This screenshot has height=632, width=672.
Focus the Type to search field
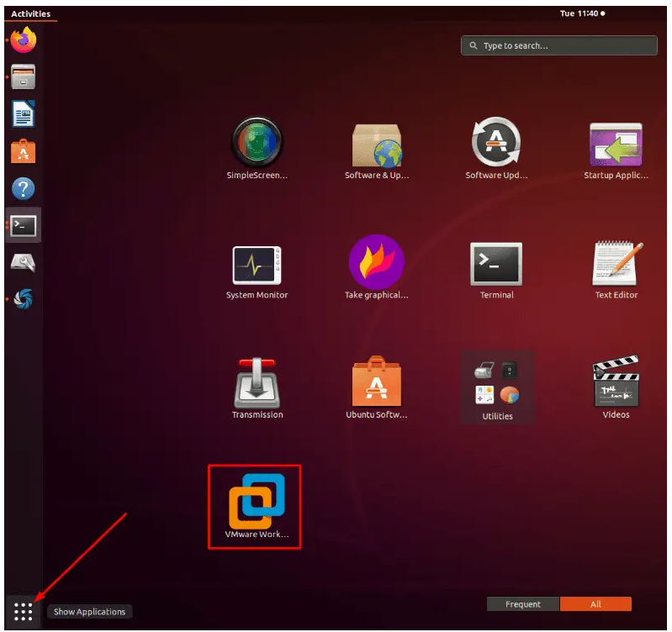(558, 45)
